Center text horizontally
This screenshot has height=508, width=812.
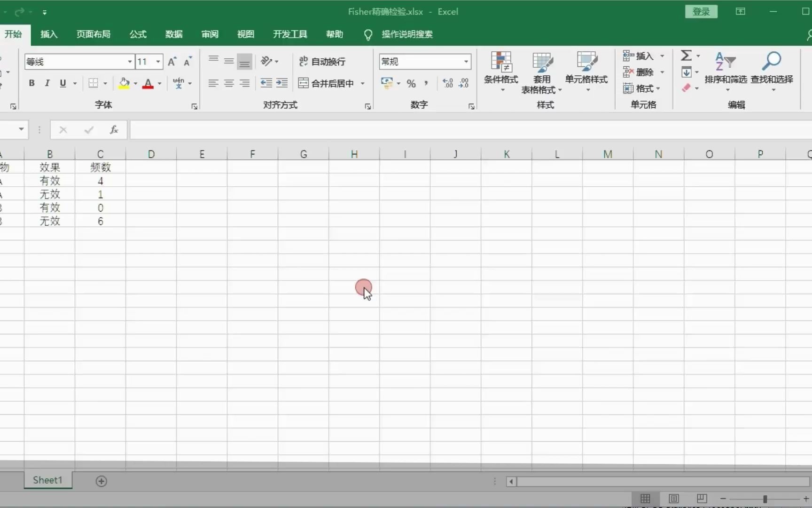coord(229,83)
